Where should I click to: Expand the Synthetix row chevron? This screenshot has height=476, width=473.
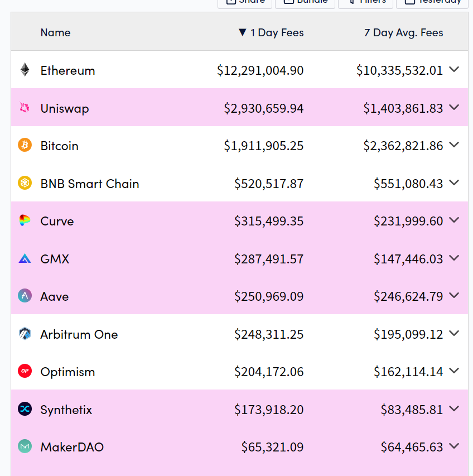point(454,408)
